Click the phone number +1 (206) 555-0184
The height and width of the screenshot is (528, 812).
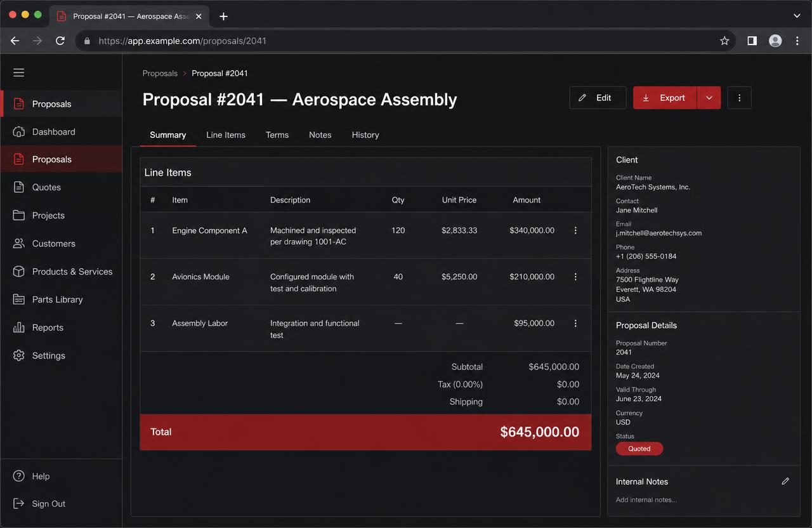[646, 256]
